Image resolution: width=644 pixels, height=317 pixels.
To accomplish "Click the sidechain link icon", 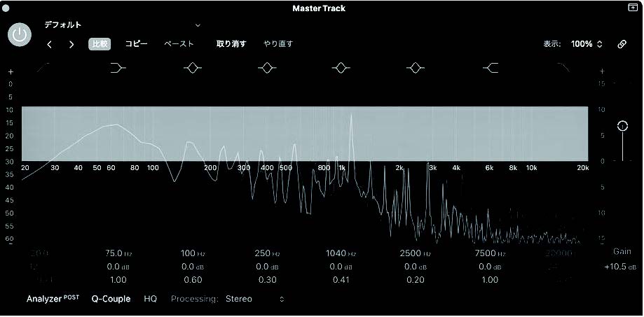I will click(622, 44).
